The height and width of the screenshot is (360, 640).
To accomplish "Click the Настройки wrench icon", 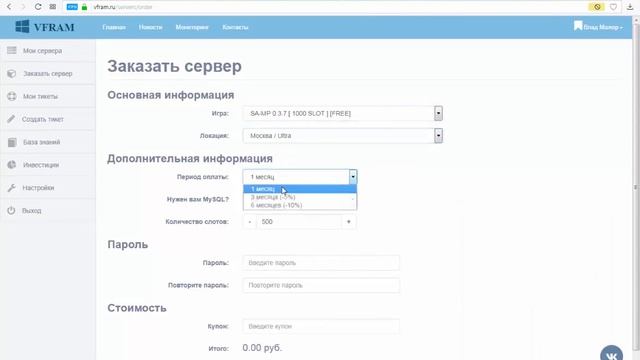I will coord(11,188).
